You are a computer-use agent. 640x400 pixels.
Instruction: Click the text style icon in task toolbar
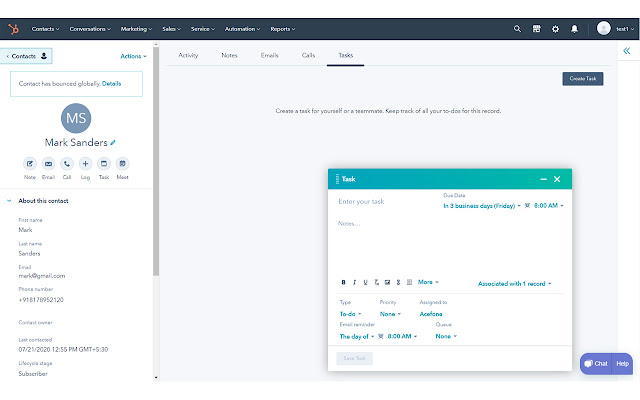tap(376, 282)
